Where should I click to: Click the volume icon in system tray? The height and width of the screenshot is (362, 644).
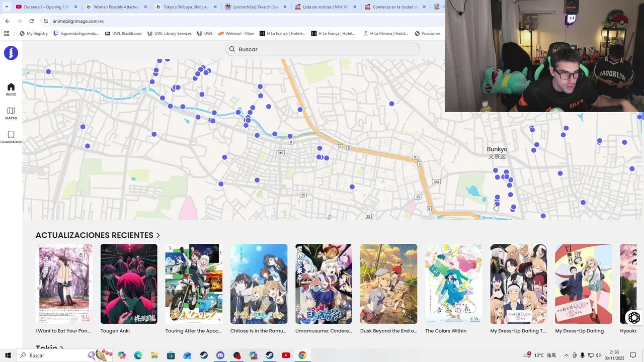pyautogui.click(x=598, y=355)
